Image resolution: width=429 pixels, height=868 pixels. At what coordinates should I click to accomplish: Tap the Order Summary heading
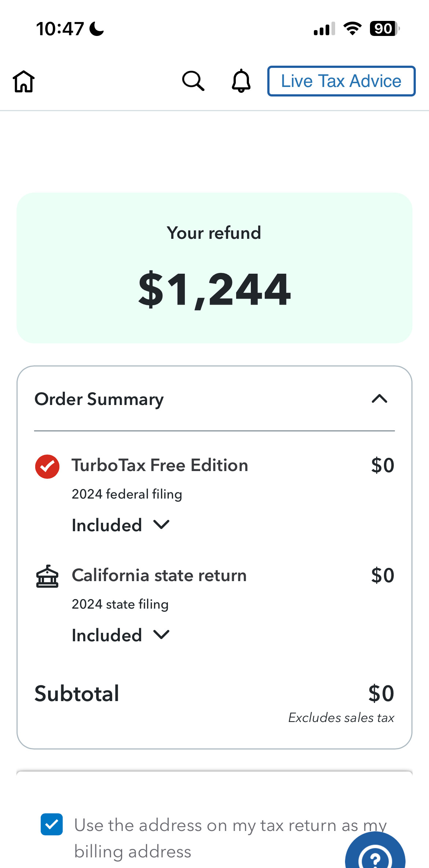pyautogui.click(x=99, y=399)
